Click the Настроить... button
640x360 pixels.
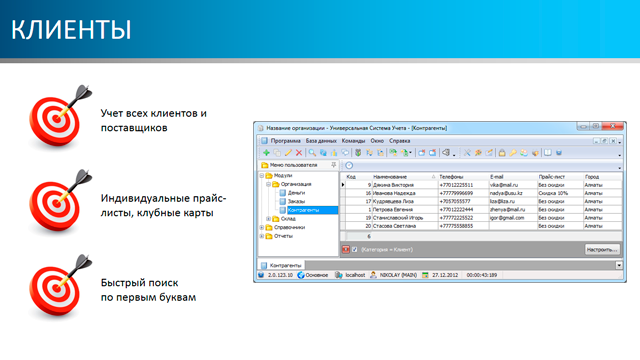pyautogui.click(x=602, y=249)
